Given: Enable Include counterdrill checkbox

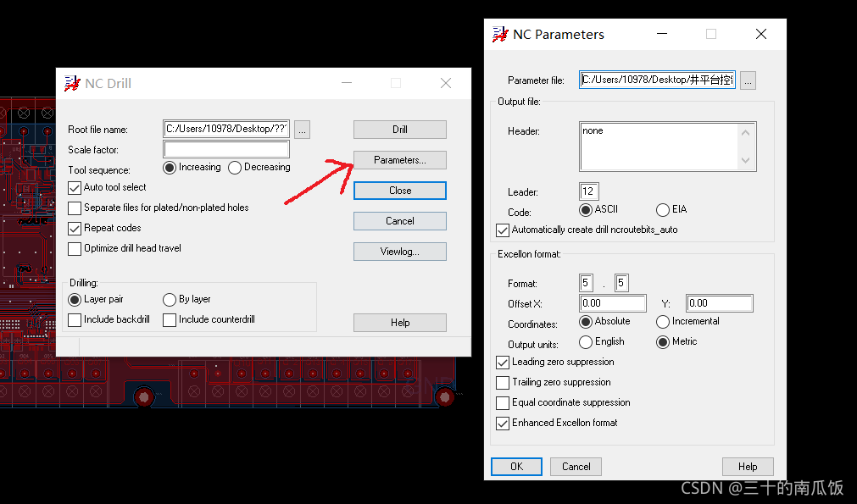Looking at the screenshot, I should pyautogui.click(x=170, y=320).
